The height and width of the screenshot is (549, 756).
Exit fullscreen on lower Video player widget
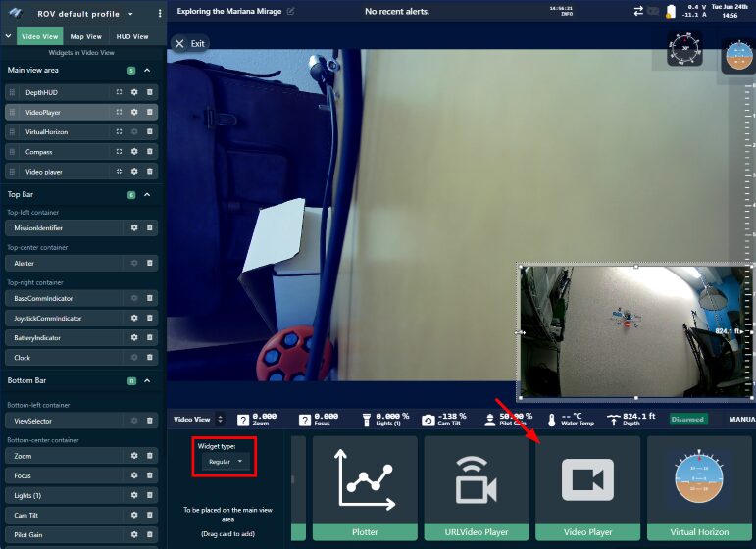click(x=119, y=172)
